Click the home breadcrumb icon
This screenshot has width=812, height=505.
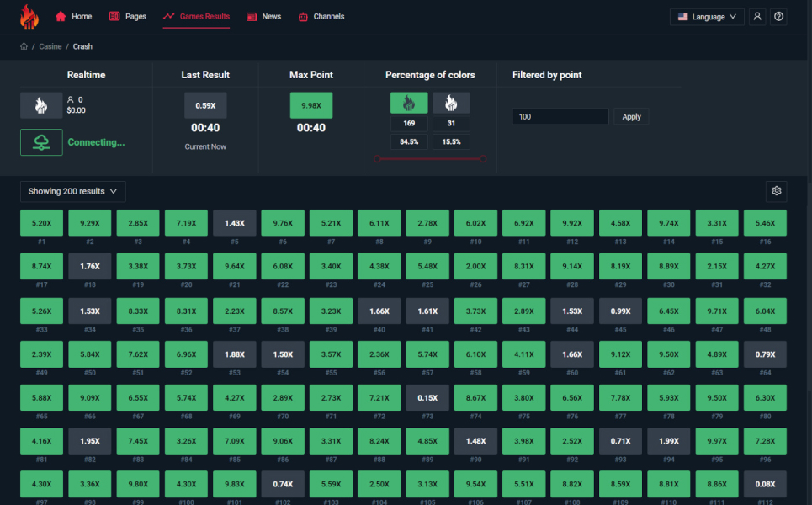pyautogui.click(x=24, y=46)
